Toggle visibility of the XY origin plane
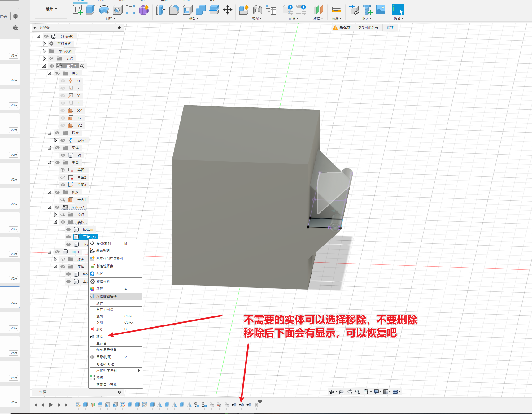Screen dimensions: 532x414 [63, 111]
